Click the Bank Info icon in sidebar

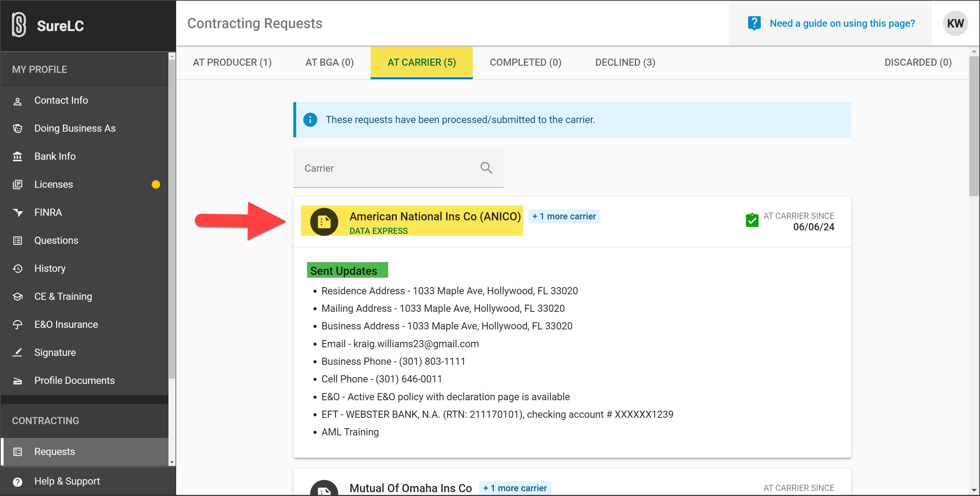[x=18, y=156]
